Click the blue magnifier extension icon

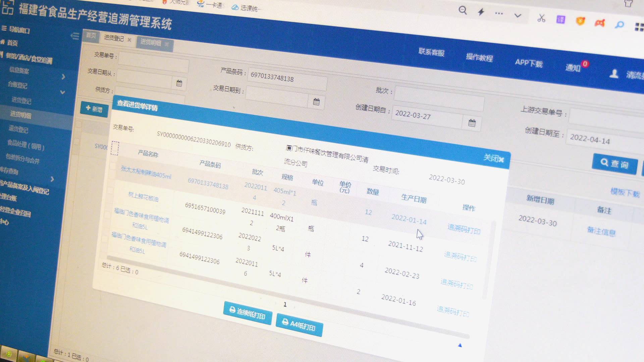[620, 24]
